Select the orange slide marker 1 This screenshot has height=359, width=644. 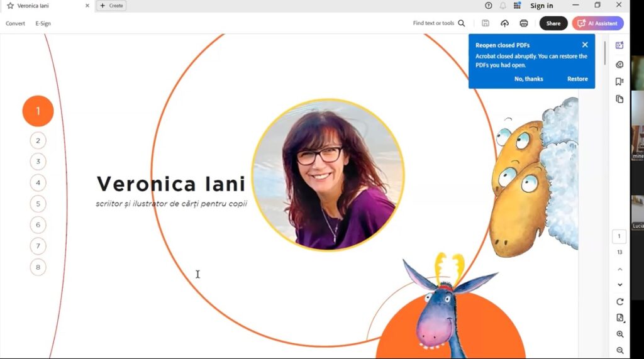(x=38, y=111)
